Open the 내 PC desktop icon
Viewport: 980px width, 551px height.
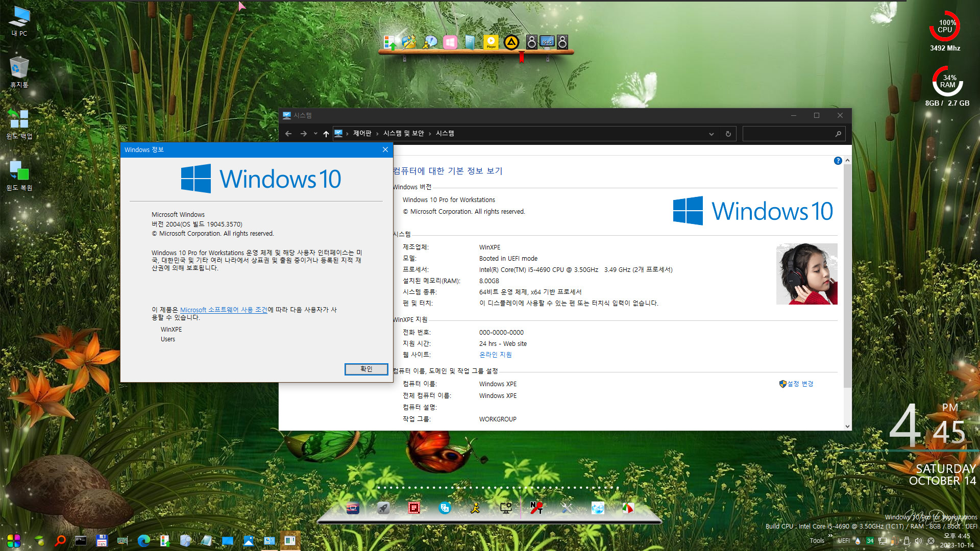coord(19,21)
